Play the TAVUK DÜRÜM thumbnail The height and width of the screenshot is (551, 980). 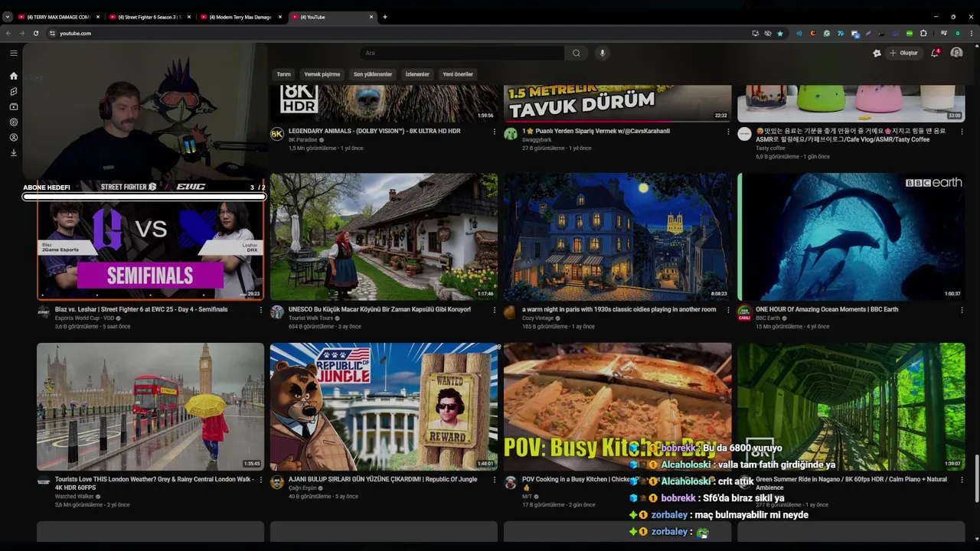pos(617,103)
